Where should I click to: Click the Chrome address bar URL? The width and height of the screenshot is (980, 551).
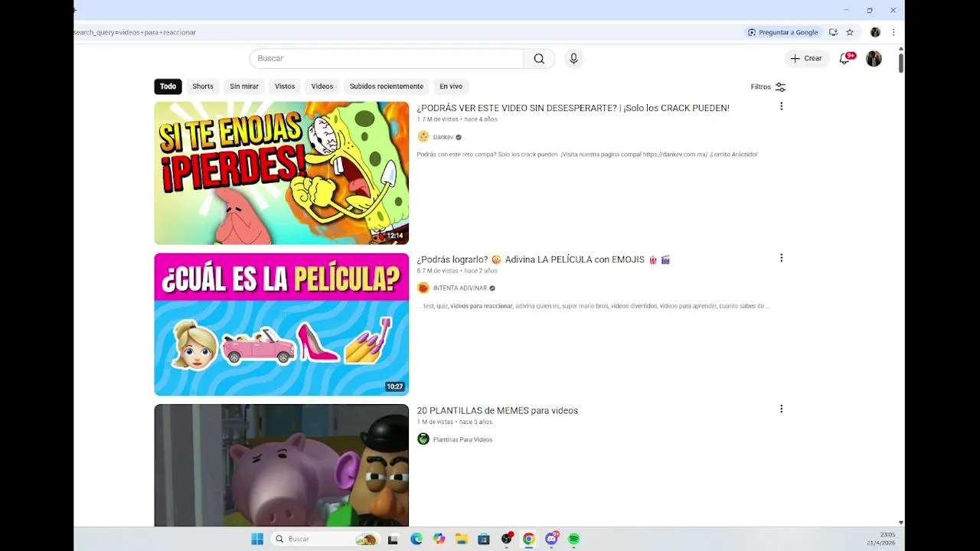click(135, 32)
